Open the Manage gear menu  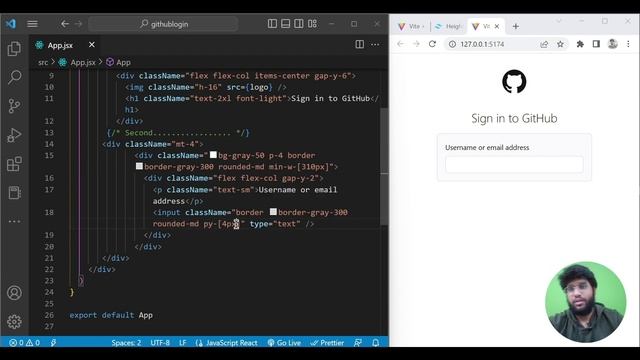(14, 322)
